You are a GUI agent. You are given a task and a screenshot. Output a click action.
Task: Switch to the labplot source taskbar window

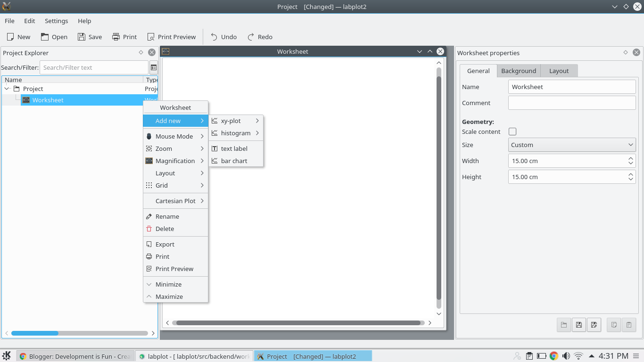click(194, 356)
